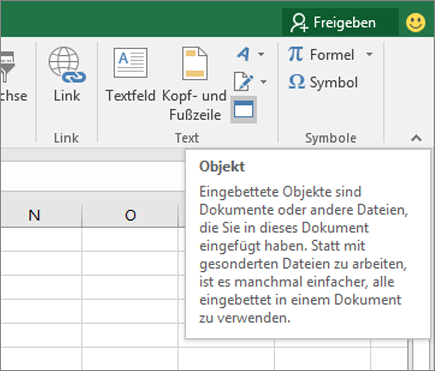Click the WordArt letter A icon
Image resolution: width=435 pixels, height=371 pixels.
pos(244,54)
